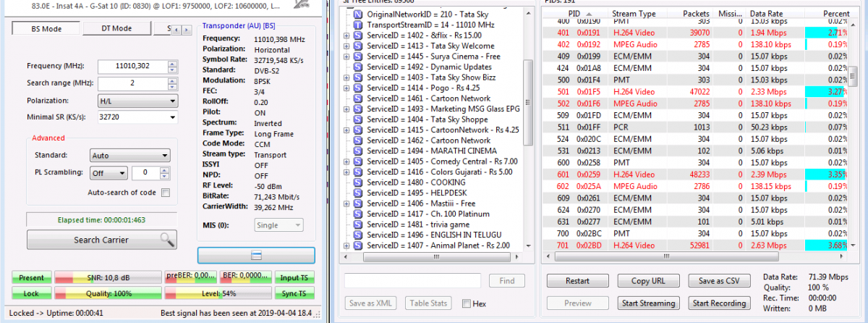
Task: Click the S icon for Comedy Central
Action: [357, 161]
